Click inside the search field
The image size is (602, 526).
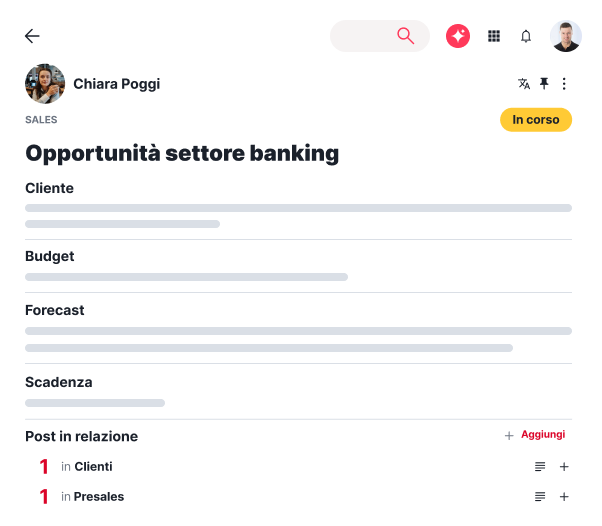[x=362, y=36]
